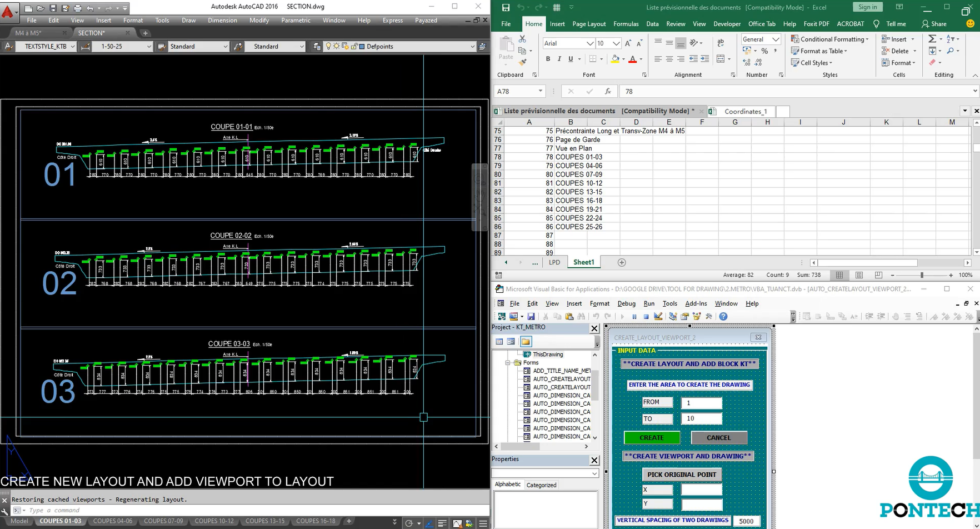Collapse the Forms folder in Project tree

508,363
